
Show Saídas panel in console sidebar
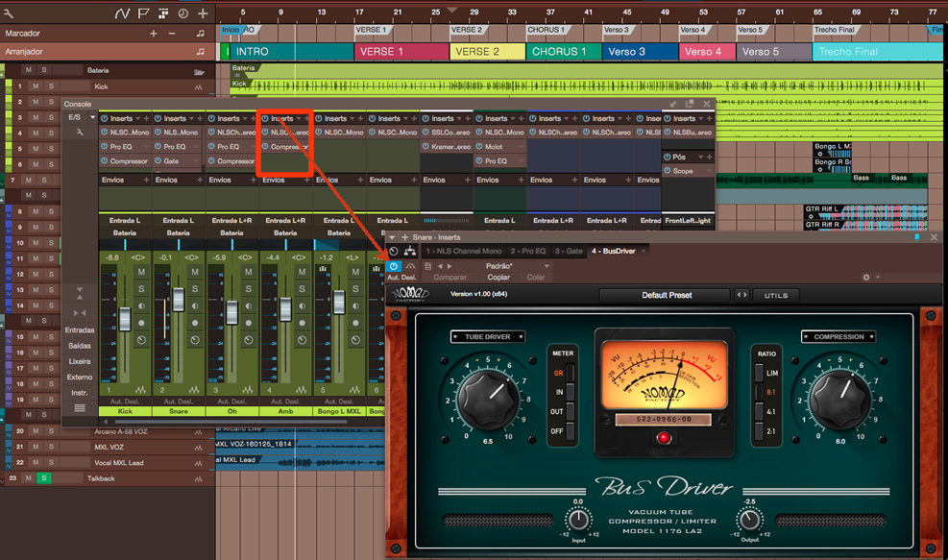(80, 346)
